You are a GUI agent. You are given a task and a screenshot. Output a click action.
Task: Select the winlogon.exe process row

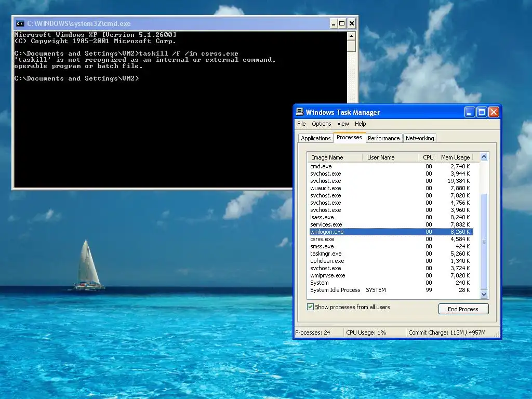391,232
